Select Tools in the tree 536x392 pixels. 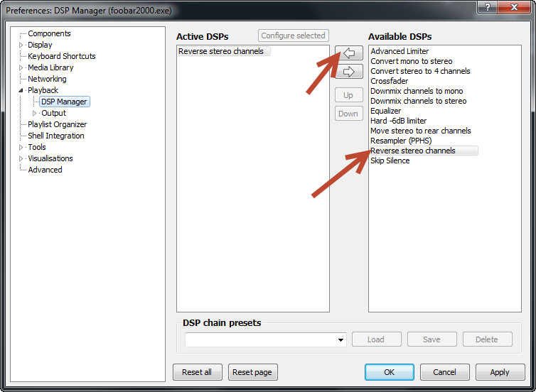click(x=37, y=147)
